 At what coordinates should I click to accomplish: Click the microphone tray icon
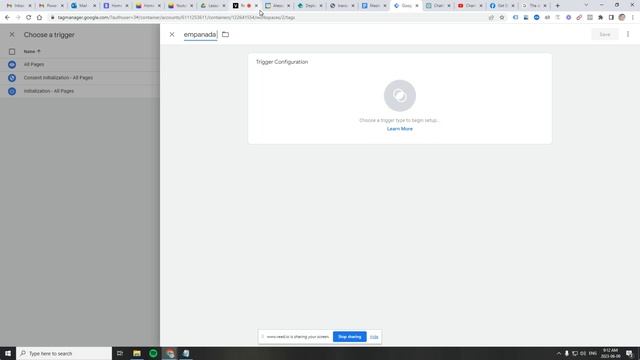coord(567,353)
